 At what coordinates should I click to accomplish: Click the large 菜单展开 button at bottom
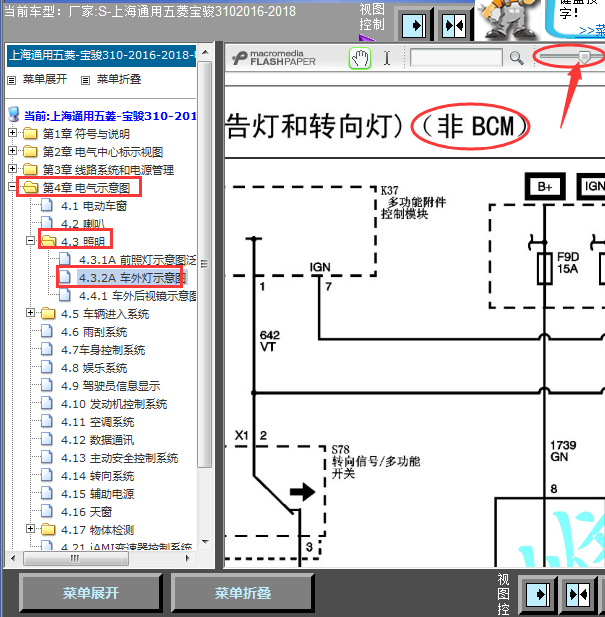(90, 593)
